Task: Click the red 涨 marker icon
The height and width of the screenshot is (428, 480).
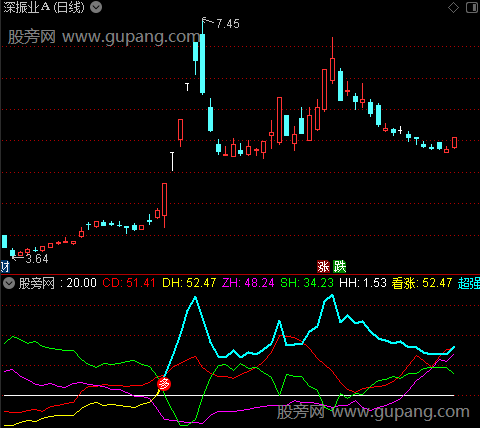Action: (323, 267)
